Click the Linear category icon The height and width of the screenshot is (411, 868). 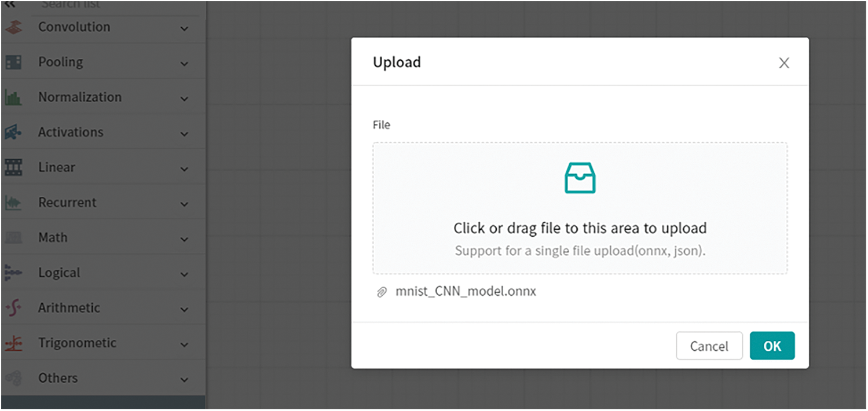pyautogui.click(x=13, y=168)
